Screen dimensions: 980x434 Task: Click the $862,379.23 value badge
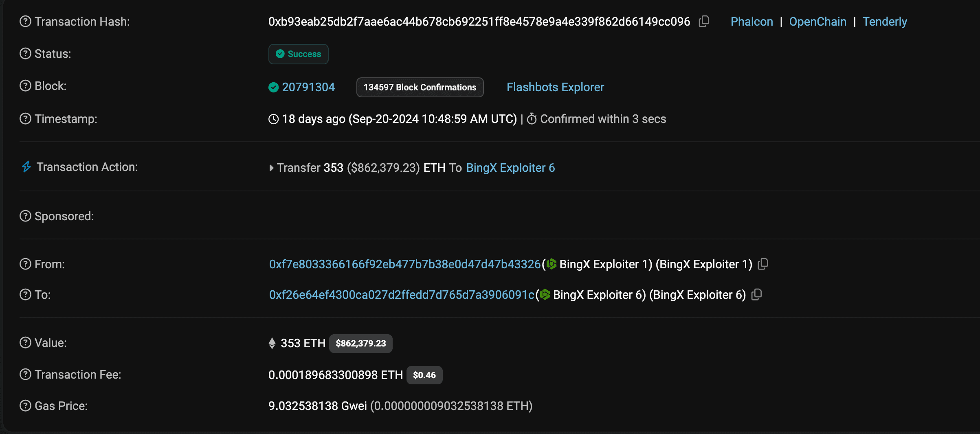click(x=360, y=343)
